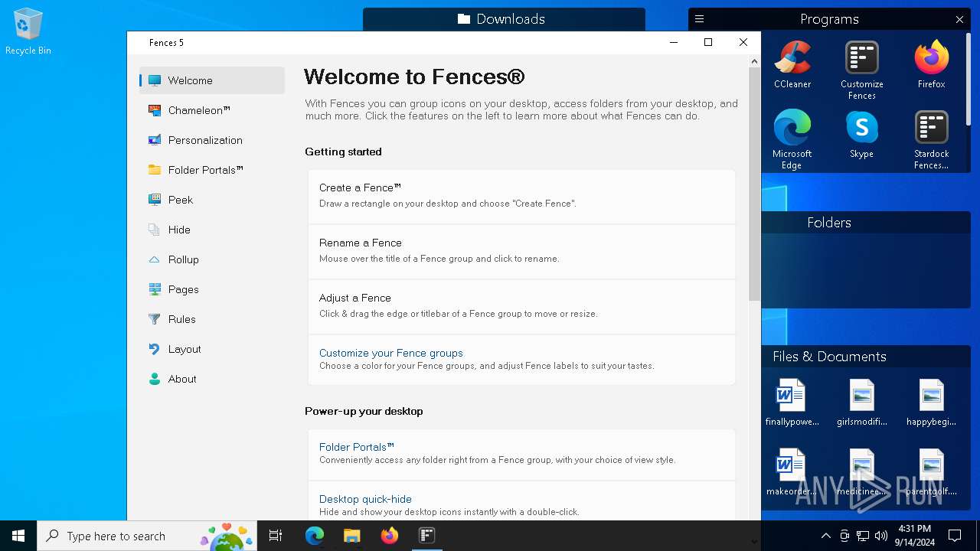Click the Rules funnel icon

pos(155,319)
